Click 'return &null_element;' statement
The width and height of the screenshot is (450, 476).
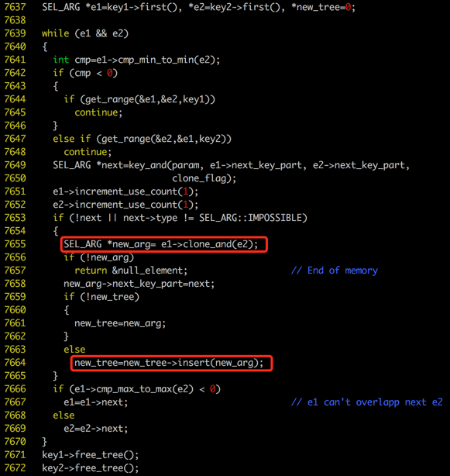pos(131,271)
